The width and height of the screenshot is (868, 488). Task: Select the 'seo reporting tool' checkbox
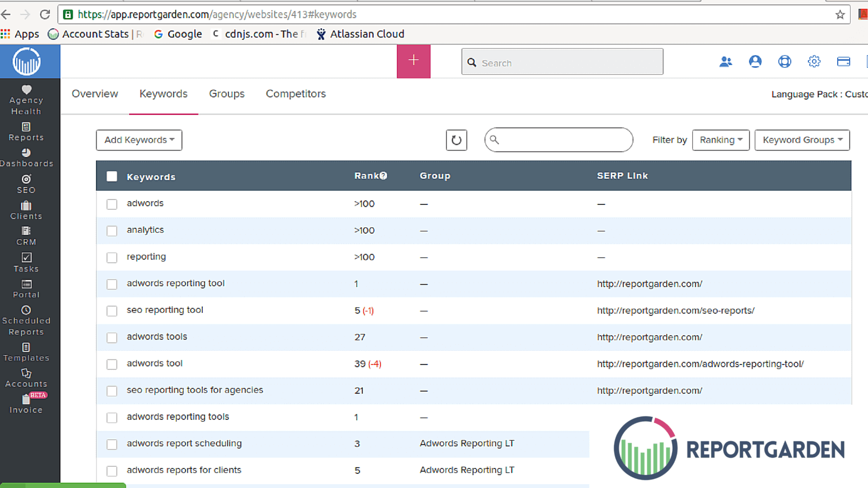(x=112, y=311)
